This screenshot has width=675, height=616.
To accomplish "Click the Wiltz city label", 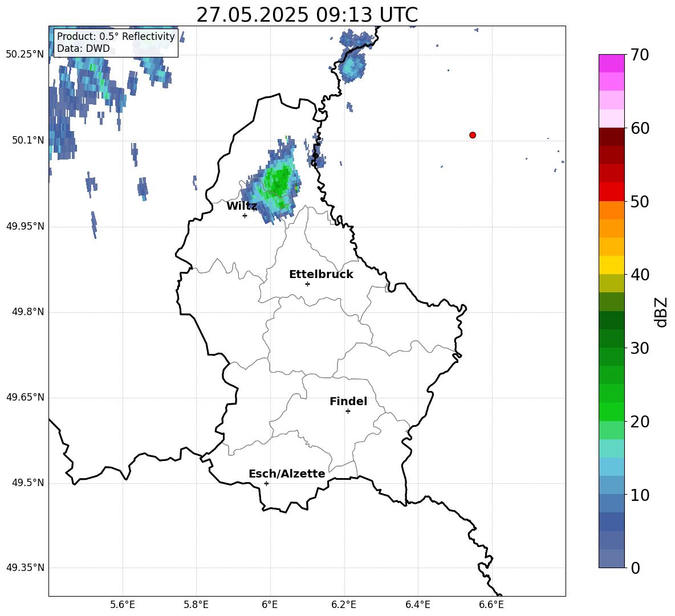I will [x=242, y=206].
